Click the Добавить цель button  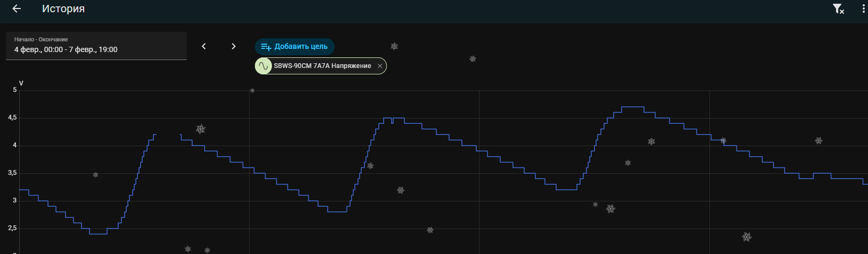(294, 46)
